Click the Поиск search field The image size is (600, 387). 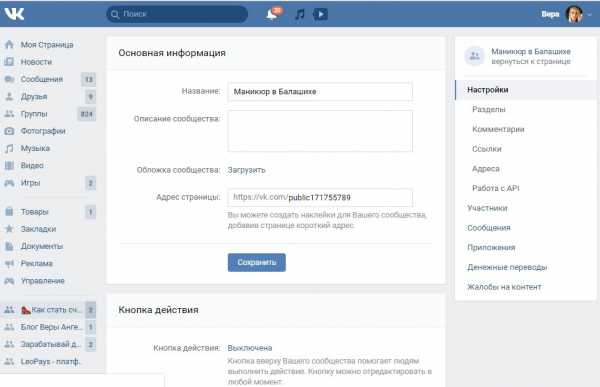click(x=177, y=14)
